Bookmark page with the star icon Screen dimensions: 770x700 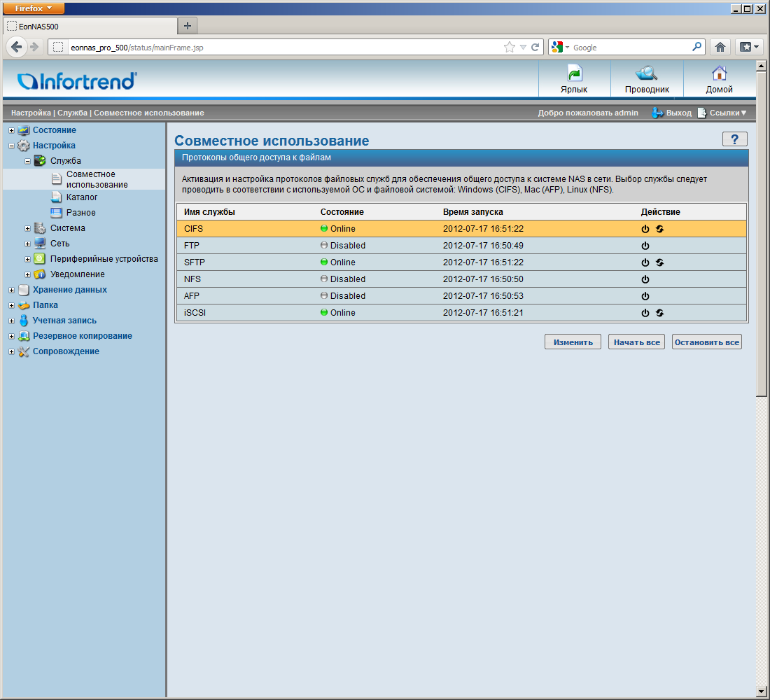point(509,47)
